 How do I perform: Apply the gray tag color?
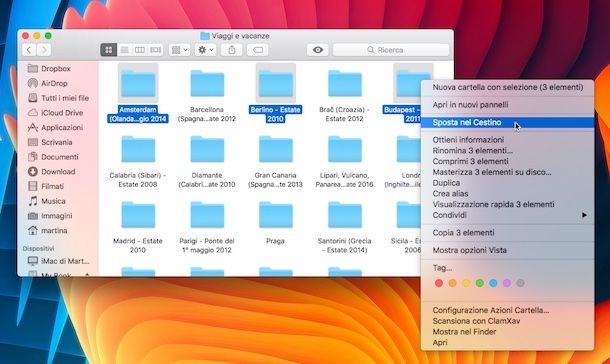coord(521,283)
